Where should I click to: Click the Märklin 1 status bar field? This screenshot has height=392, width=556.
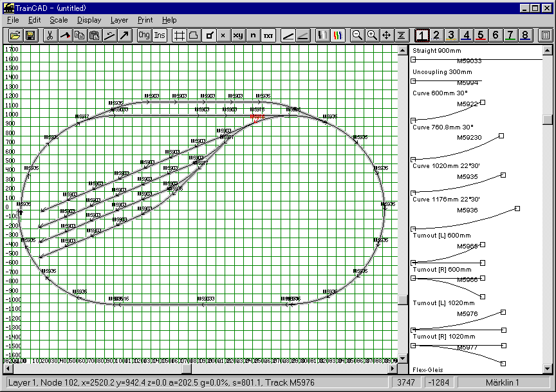tap(503, 382)
